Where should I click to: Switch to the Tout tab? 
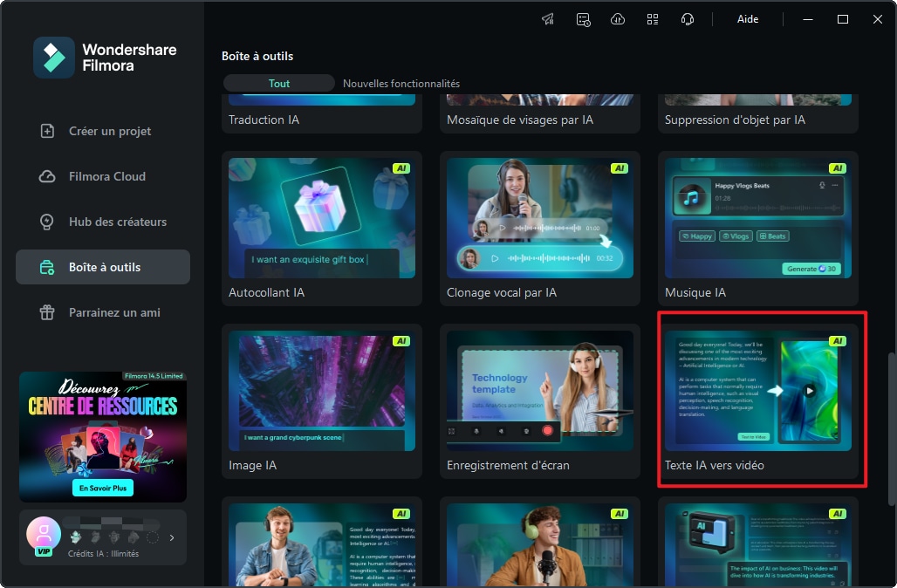[x=279, y=84]
